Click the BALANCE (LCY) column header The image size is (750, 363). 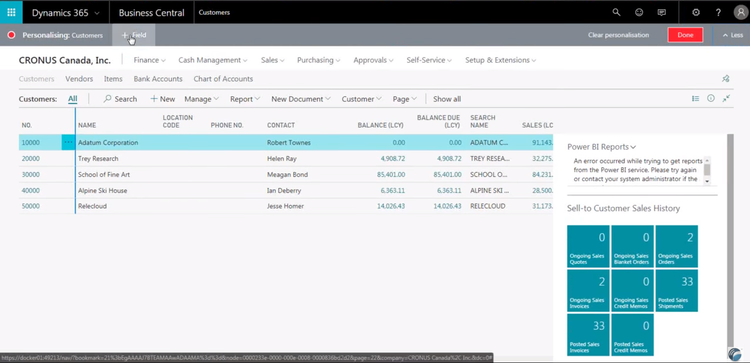coord(380,125)
